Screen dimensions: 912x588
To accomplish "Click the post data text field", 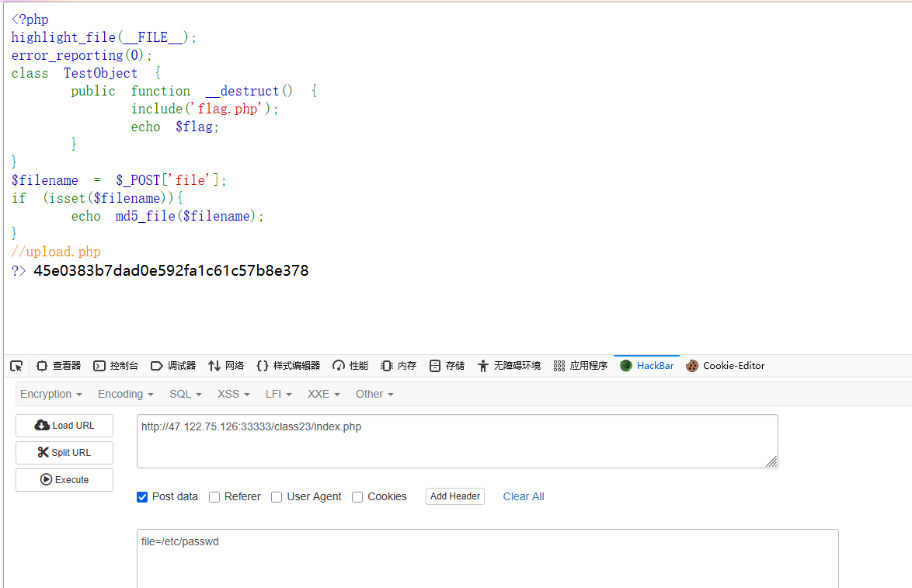I will click(x=487, y=558).
